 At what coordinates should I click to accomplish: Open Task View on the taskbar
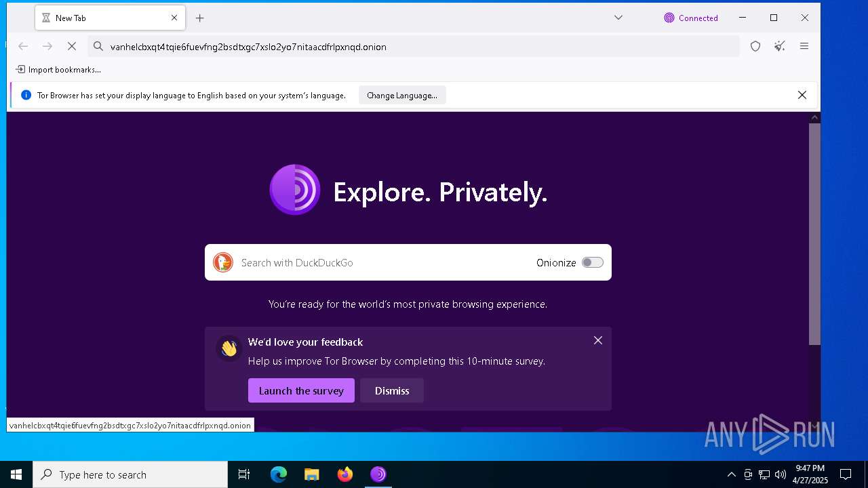pyautogui.click(x=244, y=474)
